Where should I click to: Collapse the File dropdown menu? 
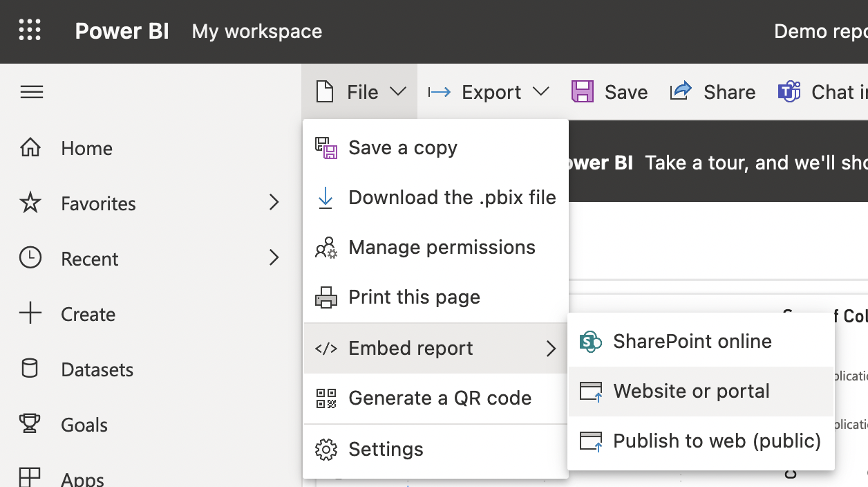tap(360, 92)
